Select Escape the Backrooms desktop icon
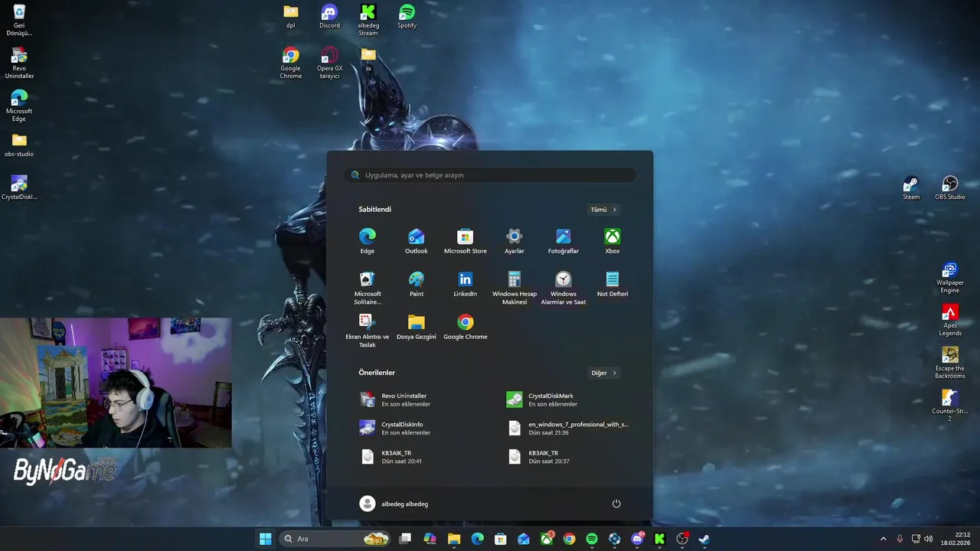The height and width of the screenshot is (551, 980). coord(950,364)
